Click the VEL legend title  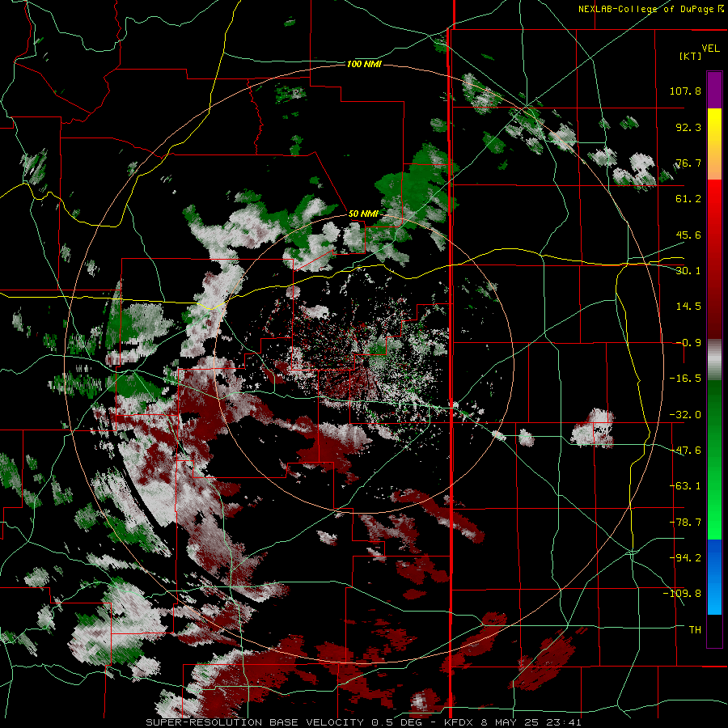pos(710,48)
